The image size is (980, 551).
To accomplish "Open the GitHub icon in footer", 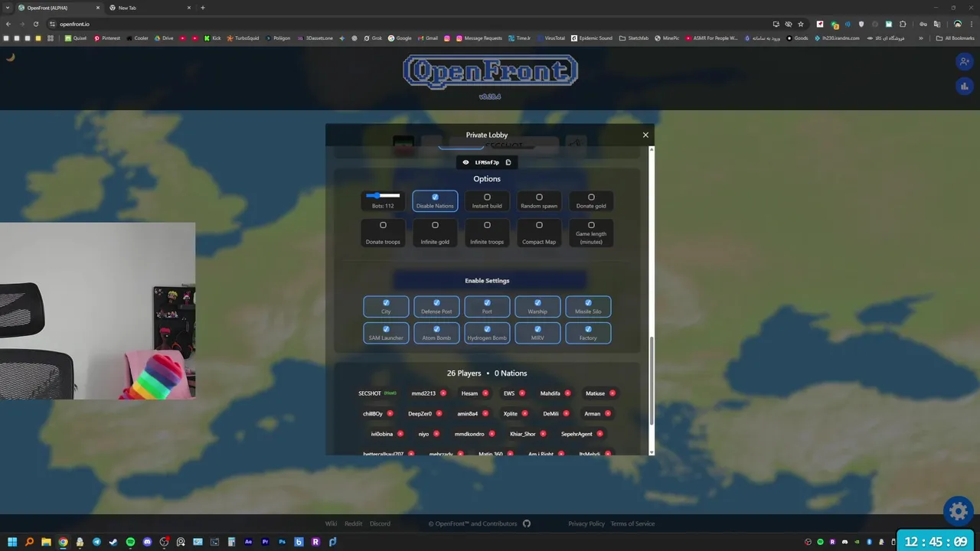I will [527, 523].
